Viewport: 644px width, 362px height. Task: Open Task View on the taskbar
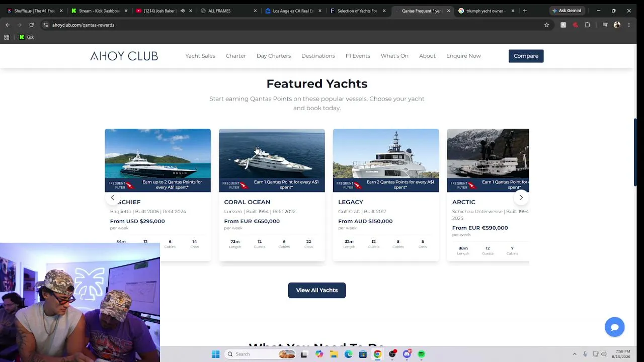pyautogui.click(x=304, y=354)
